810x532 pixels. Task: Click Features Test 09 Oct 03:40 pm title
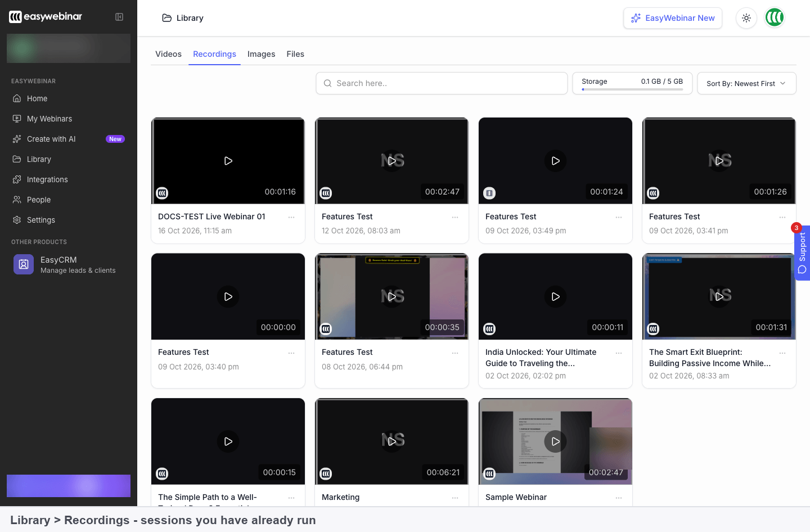coord(183,352)
